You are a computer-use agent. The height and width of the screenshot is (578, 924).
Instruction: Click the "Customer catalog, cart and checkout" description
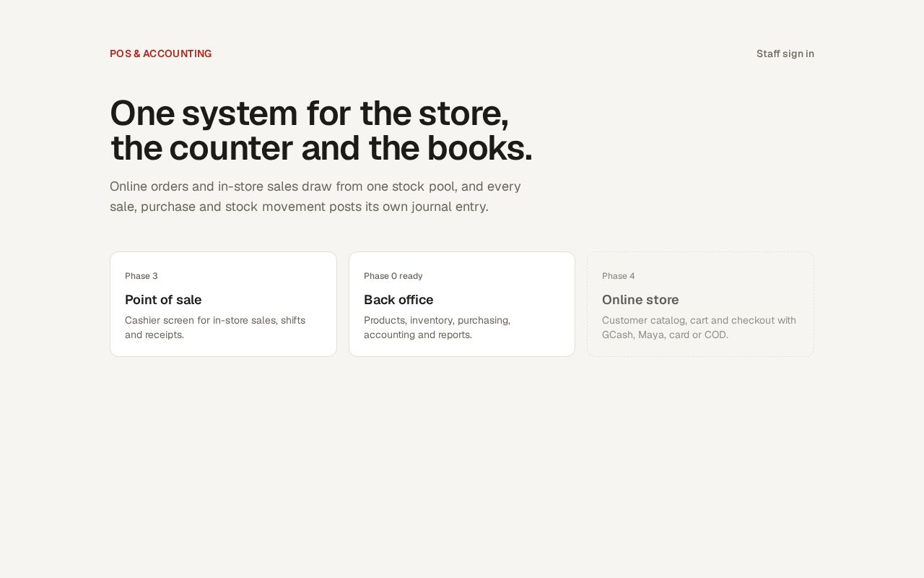(699, 327)
